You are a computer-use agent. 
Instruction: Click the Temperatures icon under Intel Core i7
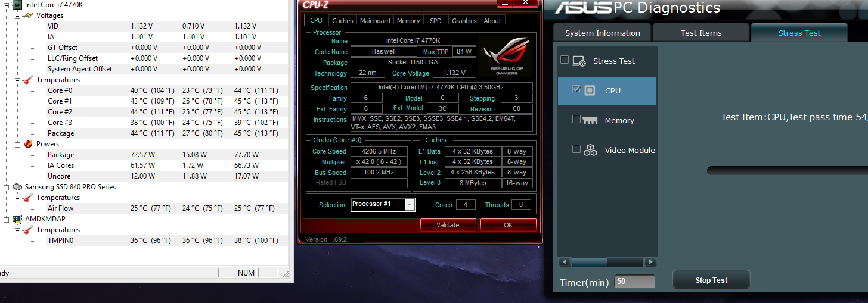(x=28, y=80)
